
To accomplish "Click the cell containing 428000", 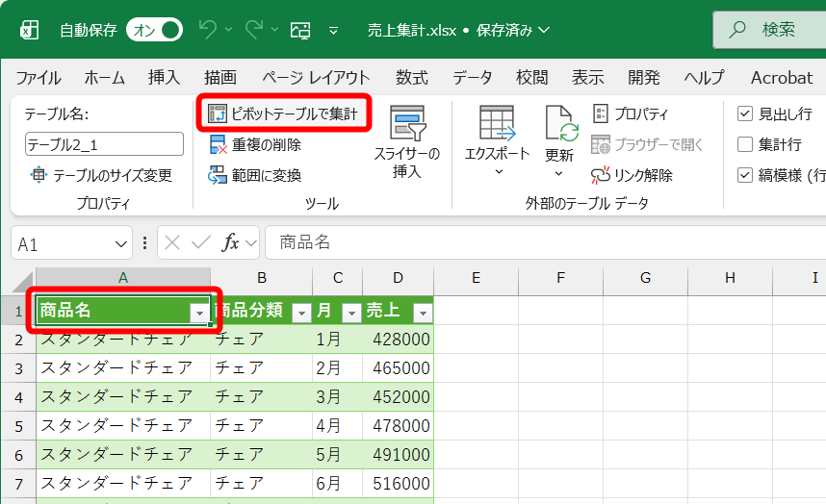I will tap(399, 340).
